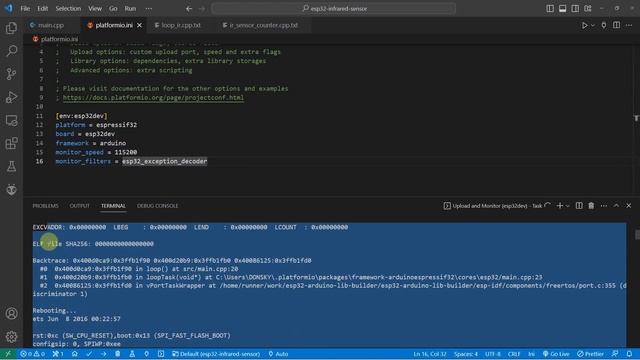Close the platformio.ini tab
The width and height of the screenshot is (640, 360).
tap(140, 25)
